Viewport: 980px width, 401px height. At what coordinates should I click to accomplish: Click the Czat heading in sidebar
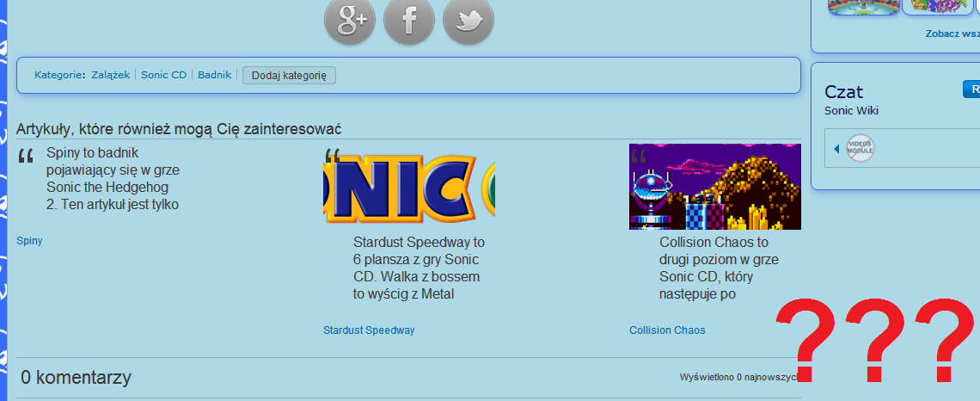(844, 92)
